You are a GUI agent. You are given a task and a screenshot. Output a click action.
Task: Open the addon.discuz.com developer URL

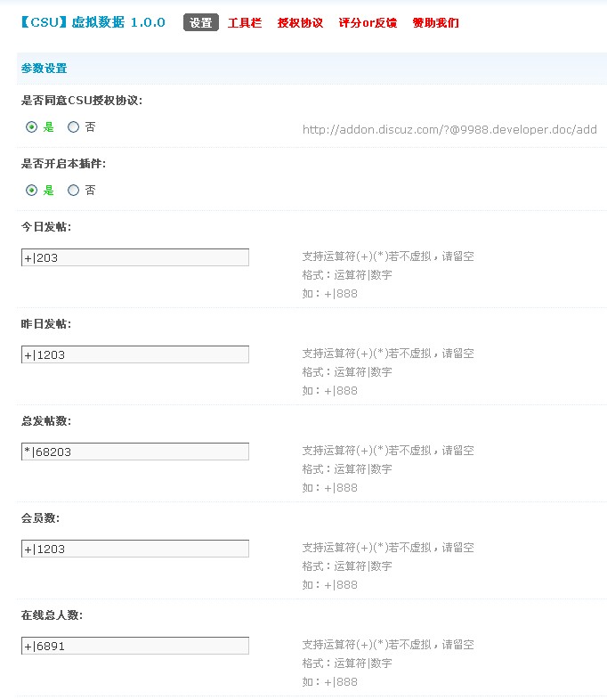[449, 130]
